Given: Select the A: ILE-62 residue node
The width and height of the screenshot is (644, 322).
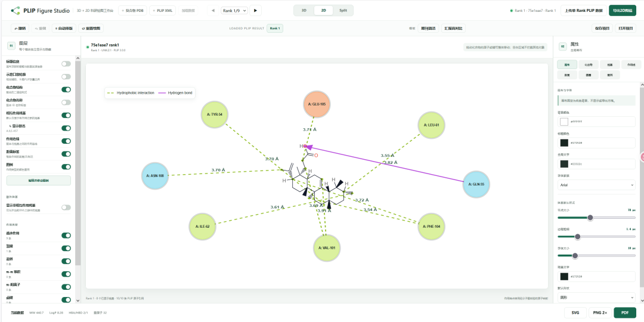Looking at the screenshot, I should point(203,227).
